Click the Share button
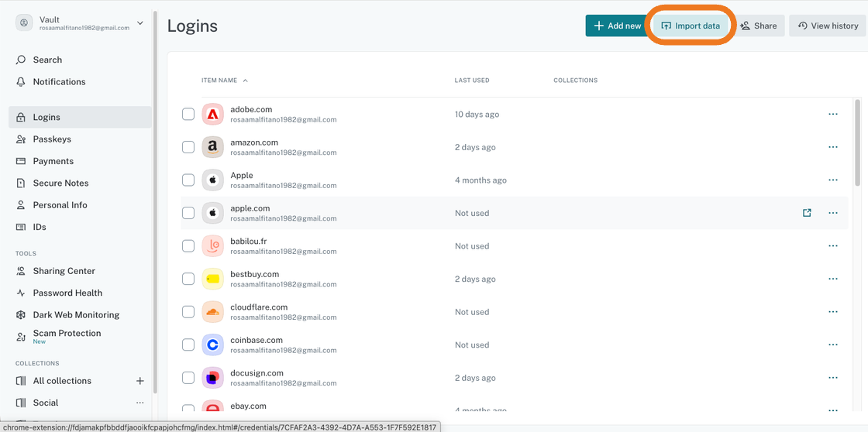Image resolution: width=868 pixels, height=432 pixels. (x=758, y=26)
